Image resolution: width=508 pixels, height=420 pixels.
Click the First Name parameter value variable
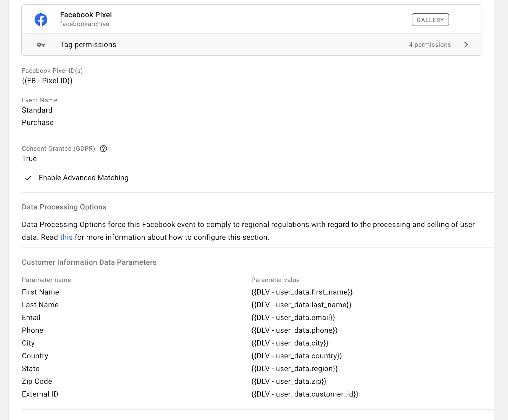tap(302, 292)
